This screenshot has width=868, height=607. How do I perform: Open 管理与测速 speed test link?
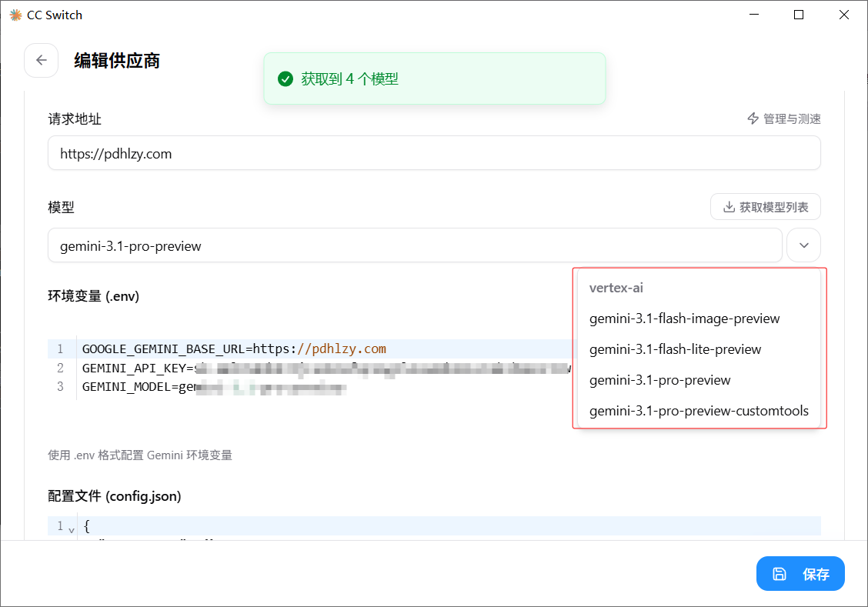tap(784, 118)
